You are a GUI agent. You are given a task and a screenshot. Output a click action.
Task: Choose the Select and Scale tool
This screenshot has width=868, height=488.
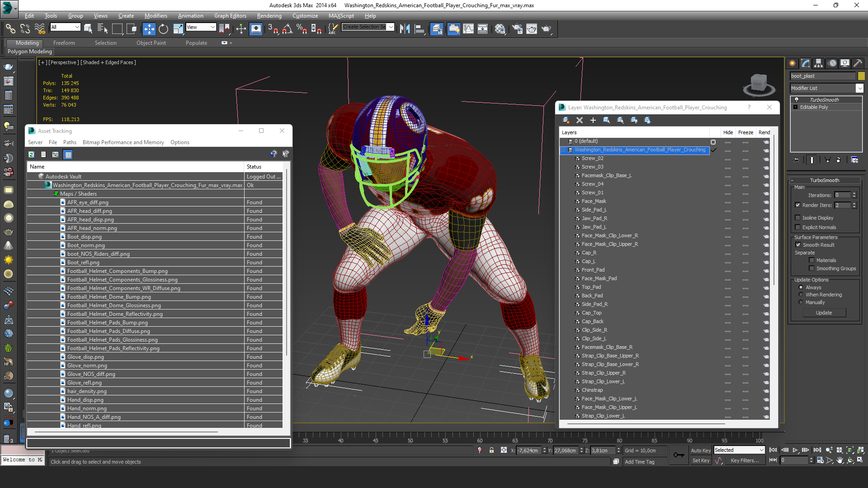pos(178,29)
